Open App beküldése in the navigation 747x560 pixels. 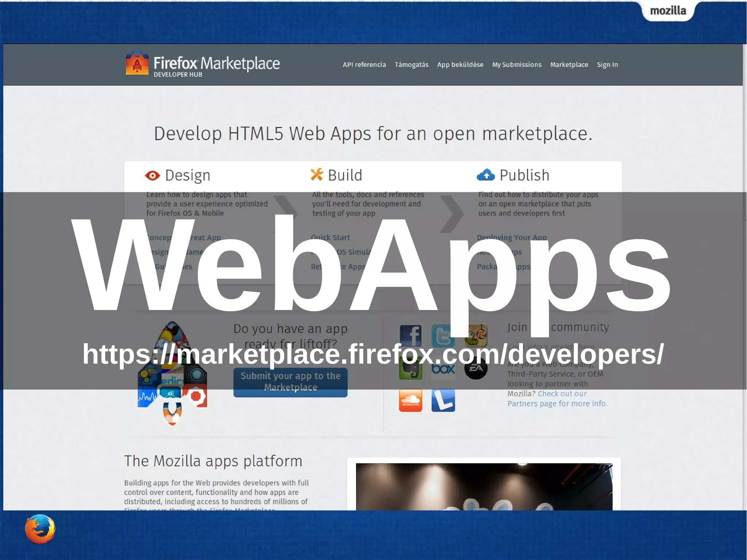[460, 65]
